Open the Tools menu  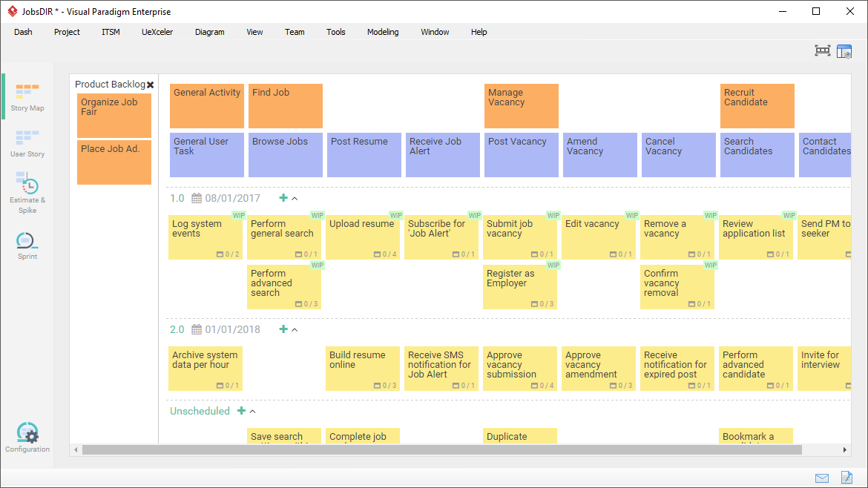(336, 32)
